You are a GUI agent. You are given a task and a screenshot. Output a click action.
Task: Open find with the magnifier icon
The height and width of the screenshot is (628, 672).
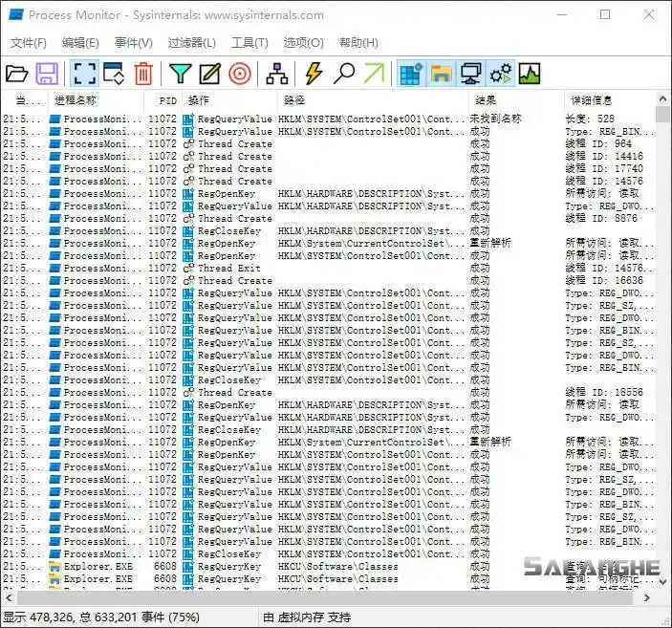(x=344, y=74)
